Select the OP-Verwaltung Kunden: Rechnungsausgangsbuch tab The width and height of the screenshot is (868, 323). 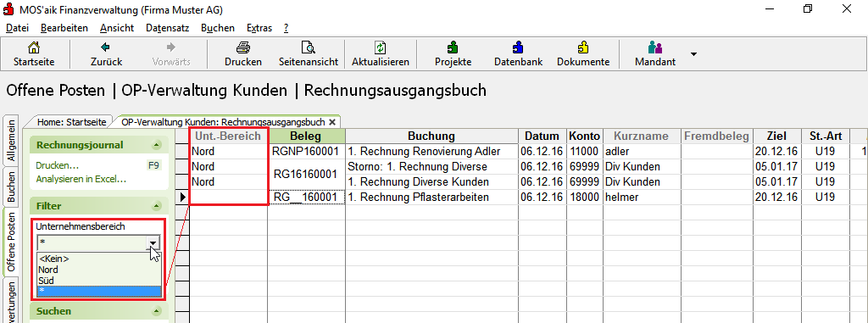[223, 121]
